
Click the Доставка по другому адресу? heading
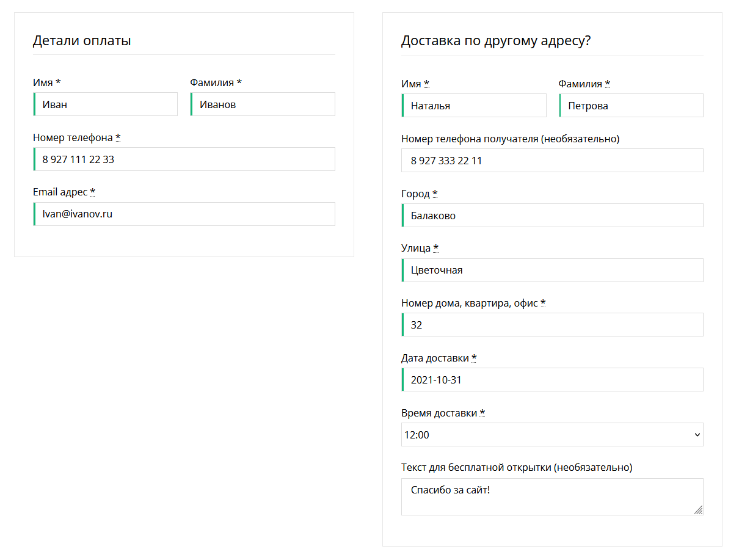pyautogui.click(x=496, y=41)
